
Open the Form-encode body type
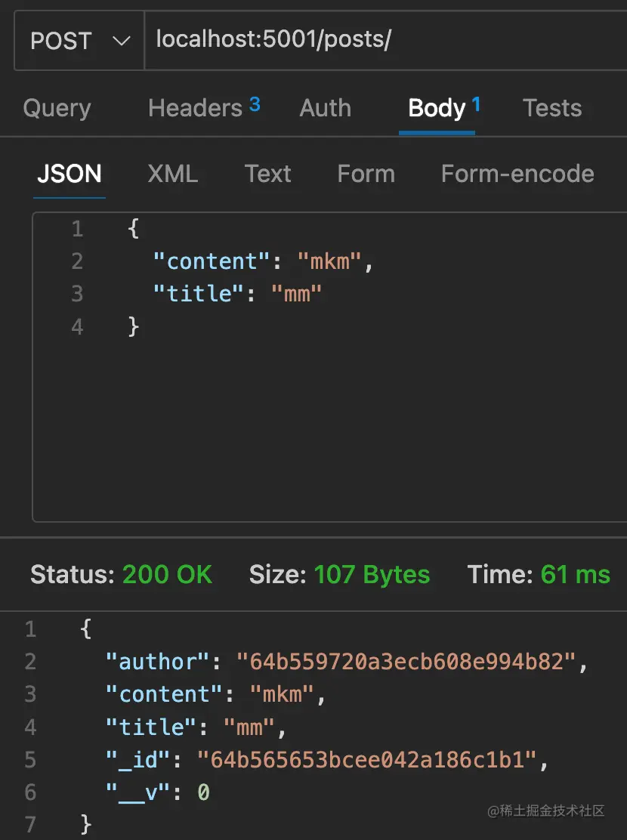tap(517, 174)
